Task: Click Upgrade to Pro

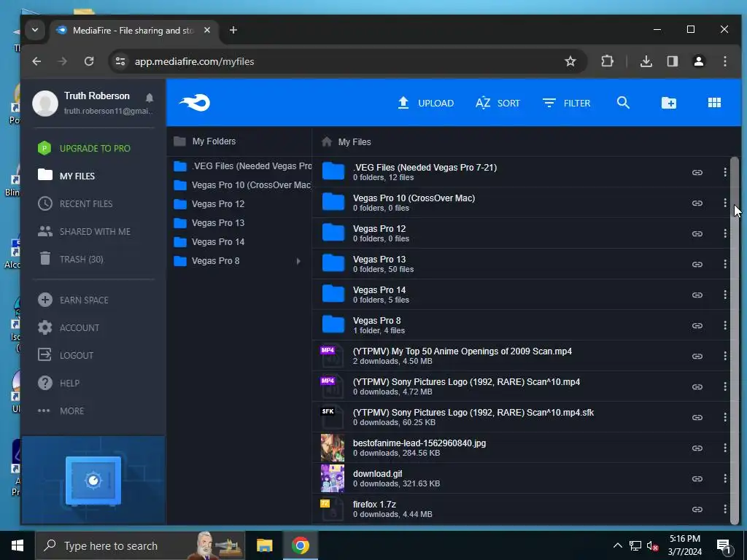Action: [x=84, y=148]
